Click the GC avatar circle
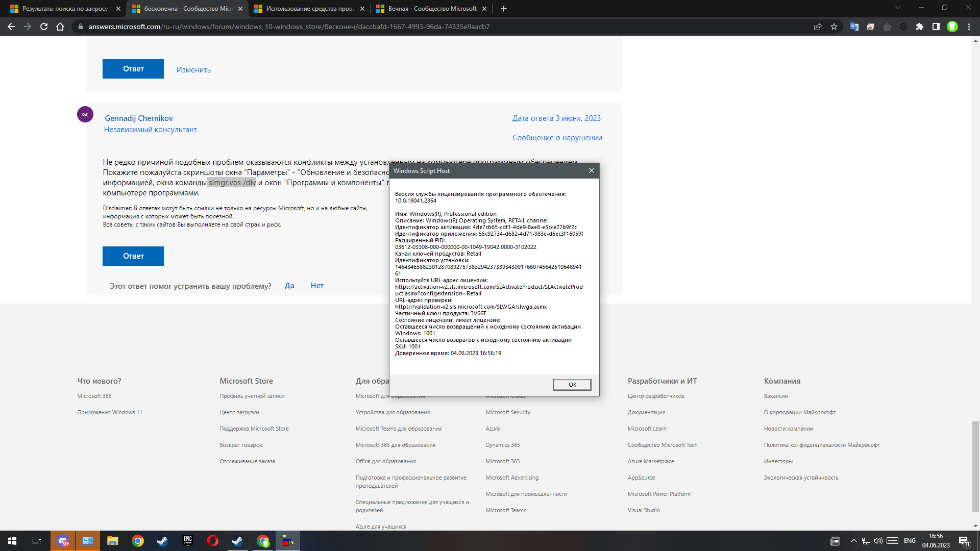The width and height of the screenshot is (980, 551). click(85, 114)
